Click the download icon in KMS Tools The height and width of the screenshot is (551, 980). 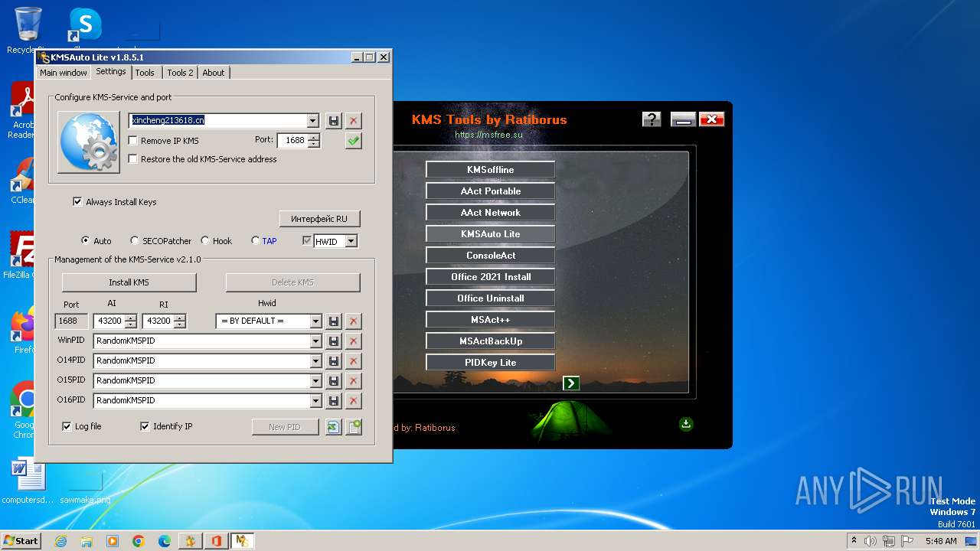point(686,424)
